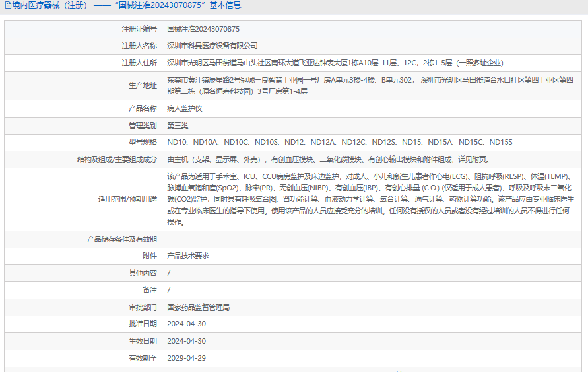Click the label '生产地址'

pos(143,86)
